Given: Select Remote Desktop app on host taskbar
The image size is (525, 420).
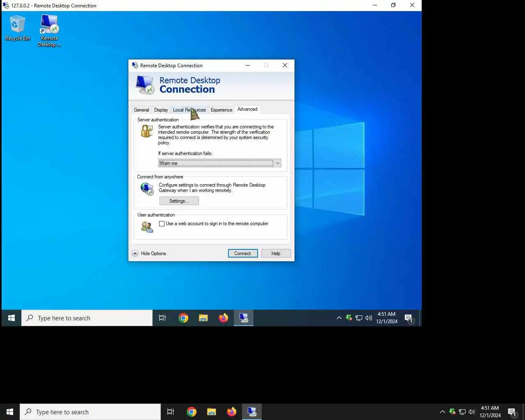Looking at the screenshot, I should click(x=252, y=412).
